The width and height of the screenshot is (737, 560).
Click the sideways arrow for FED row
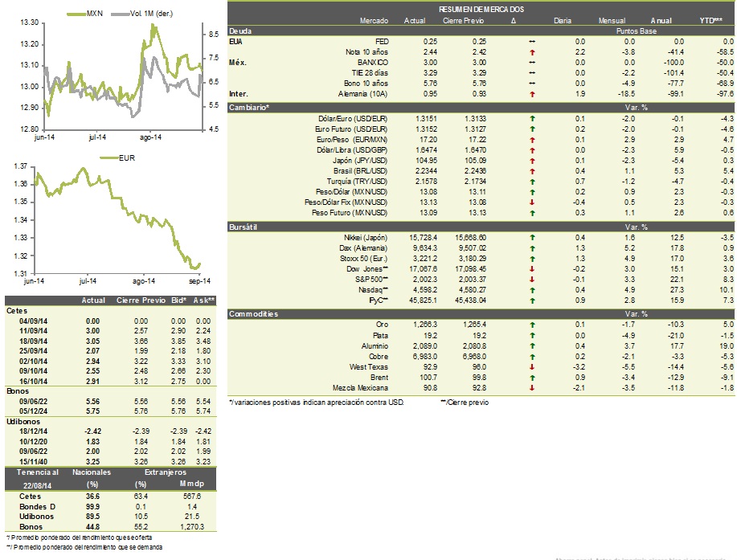532,42
